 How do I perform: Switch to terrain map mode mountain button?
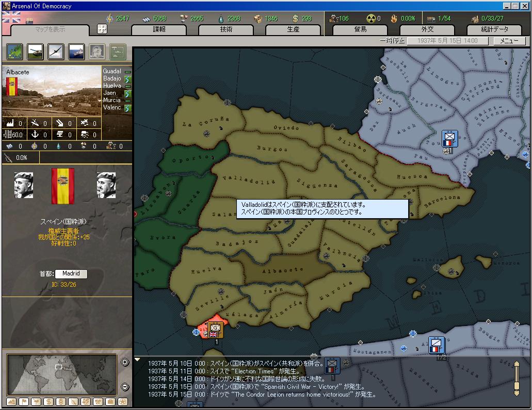11,402
